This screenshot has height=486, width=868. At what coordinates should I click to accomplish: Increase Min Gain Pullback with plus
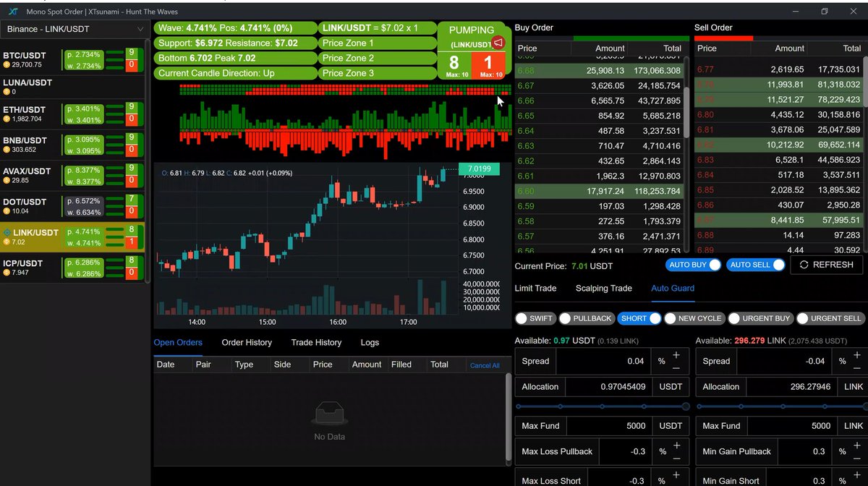tap(856, 445)
